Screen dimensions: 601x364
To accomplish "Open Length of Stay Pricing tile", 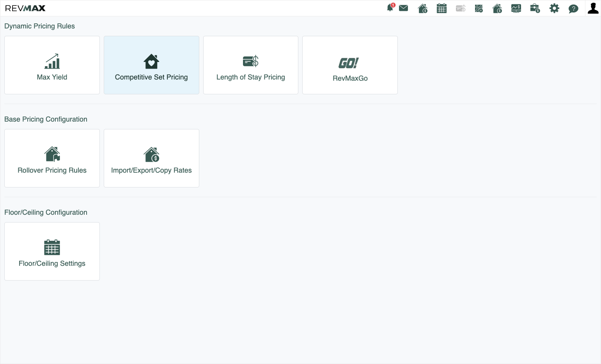I will (x=251, y=65).
